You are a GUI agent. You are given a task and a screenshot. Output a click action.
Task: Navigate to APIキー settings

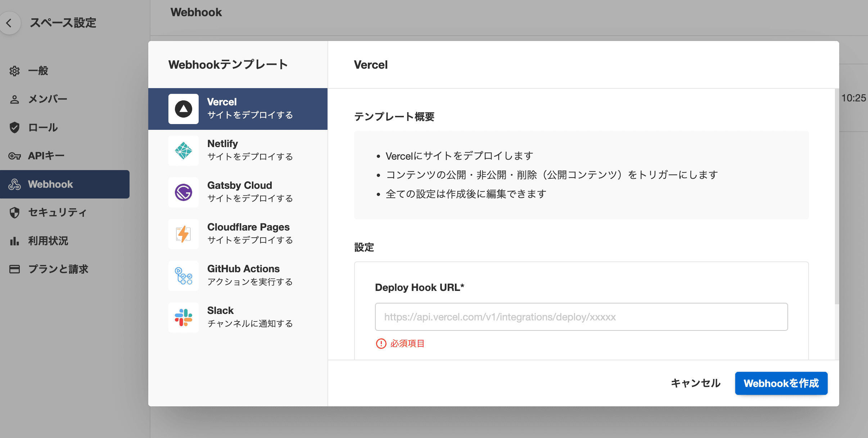46,156
